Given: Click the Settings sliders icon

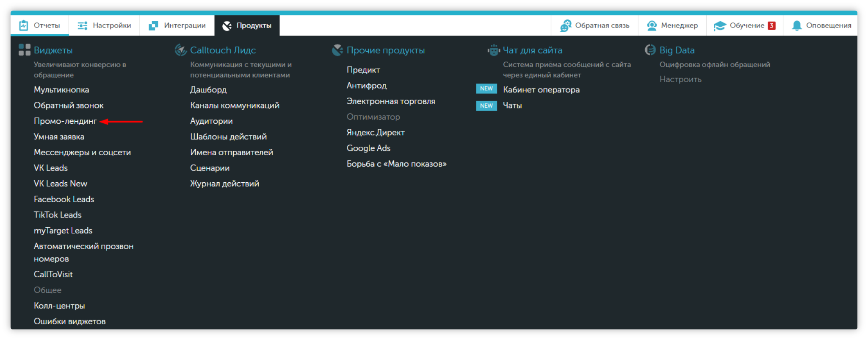Looking at the screenshot, I should tap(83, 25).
